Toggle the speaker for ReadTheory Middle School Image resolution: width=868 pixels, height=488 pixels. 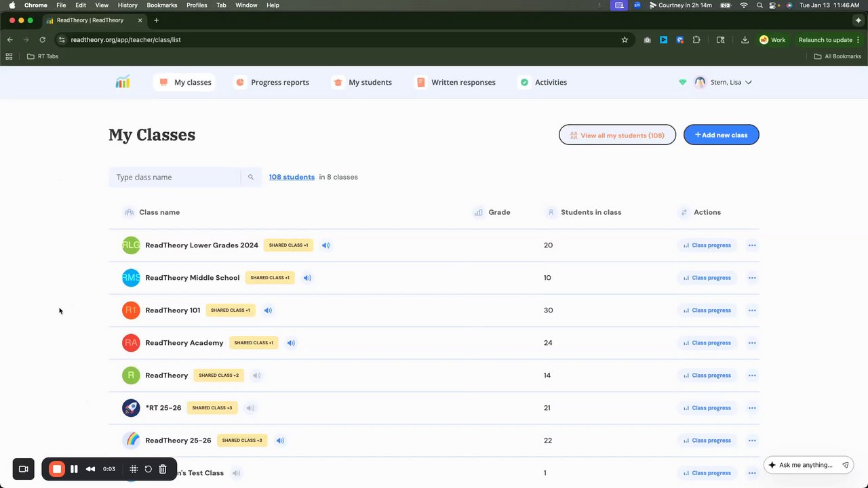tap(307, 278)
